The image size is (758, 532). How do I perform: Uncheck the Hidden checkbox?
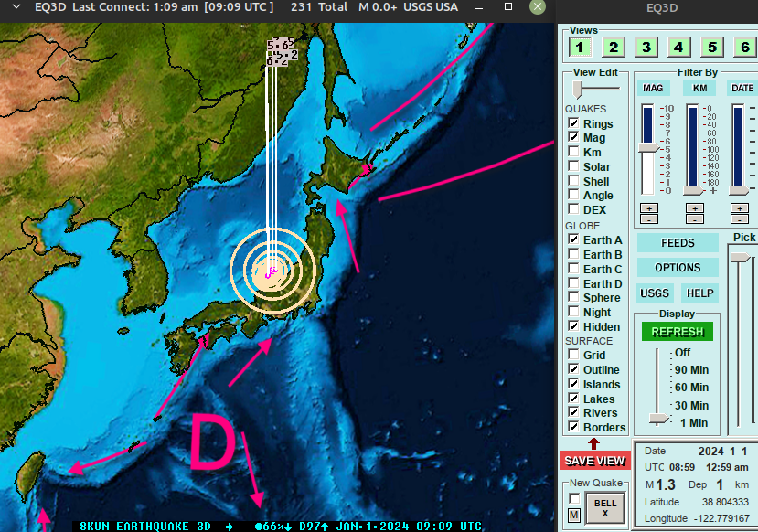point(573,325)
